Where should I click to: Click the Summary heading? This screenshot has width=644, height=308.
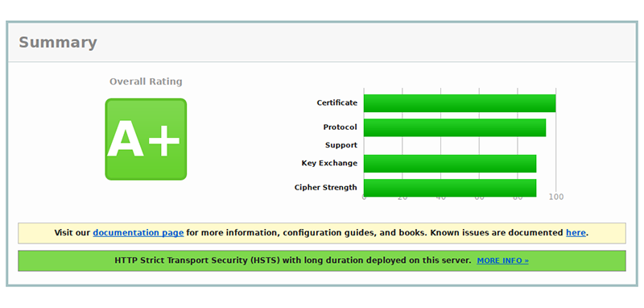point(58,43)
